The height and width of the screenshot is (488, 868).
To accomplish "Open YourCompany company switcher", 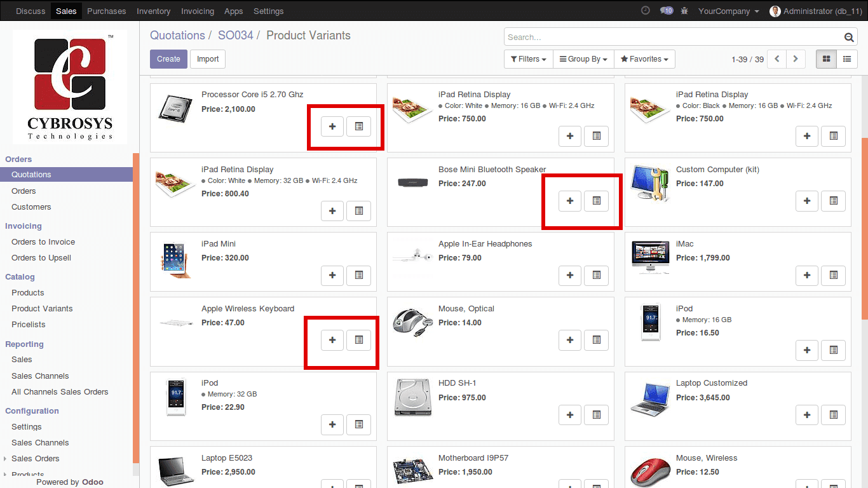I will 728,11.
